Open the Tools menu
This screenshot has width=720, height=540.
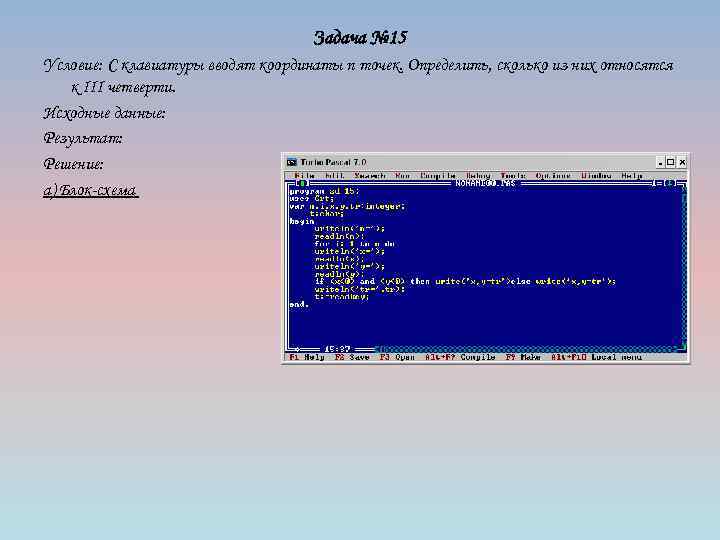pos(513,175)
